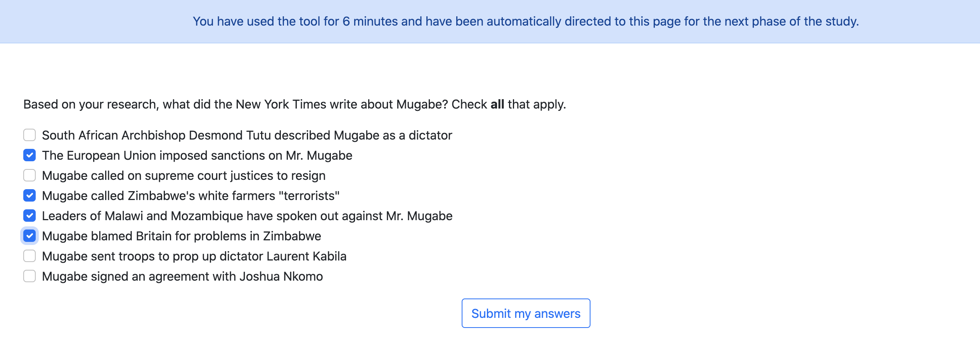Uncheck the Mugabe blamed Britain checkbox
The width and height of the screenshot is (980, 345).
coord(29,236)
